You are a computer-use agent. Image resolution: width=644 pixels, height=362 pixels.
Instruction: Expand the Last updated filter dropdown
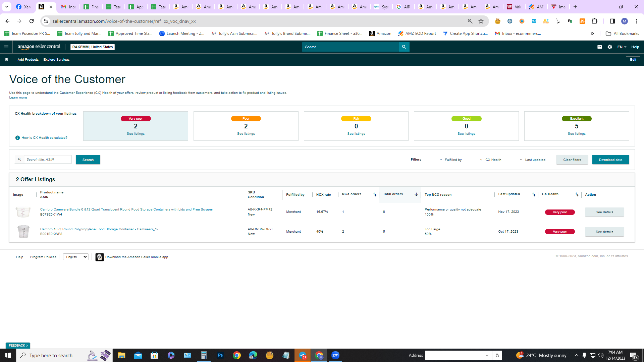click(x=532, y=160)
